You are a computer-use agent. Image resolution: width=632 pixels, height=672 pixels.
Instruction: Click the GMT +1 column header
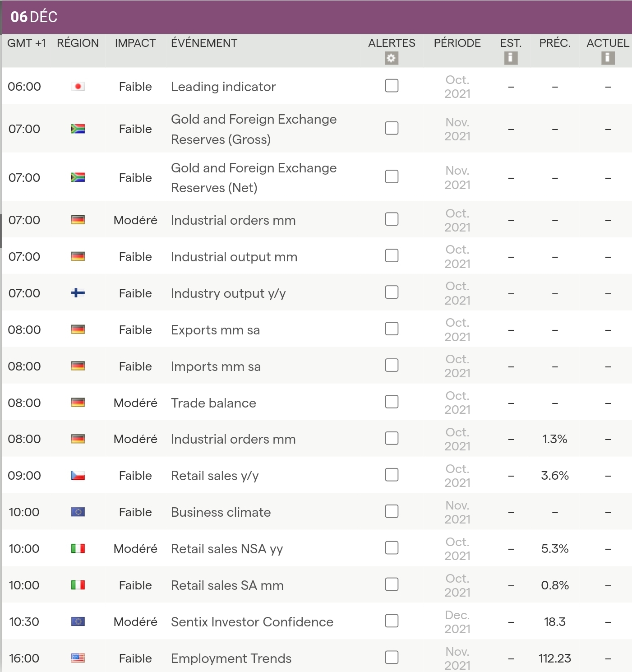pyautogui.click(x=26, y=43)
